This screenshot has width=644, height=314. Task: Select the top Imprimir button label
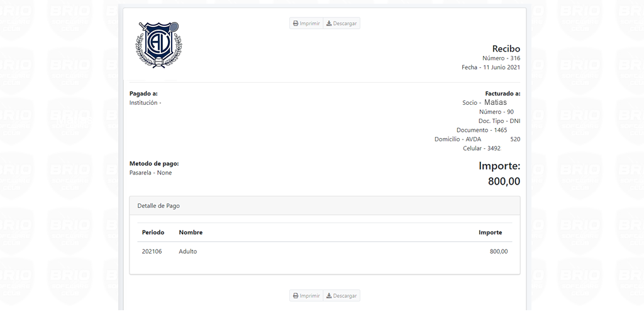point(309,23)
